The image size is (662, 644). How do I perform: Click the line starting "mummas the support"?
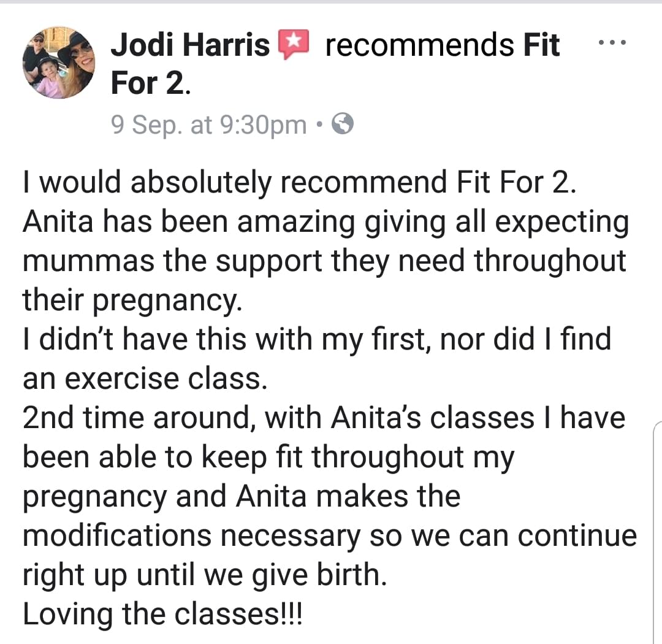[324, 261]
